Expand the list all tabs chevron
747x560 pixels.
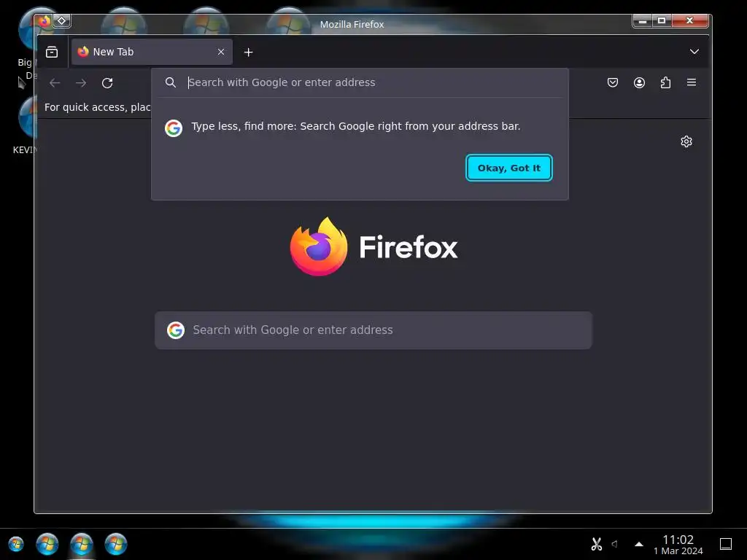694,52
